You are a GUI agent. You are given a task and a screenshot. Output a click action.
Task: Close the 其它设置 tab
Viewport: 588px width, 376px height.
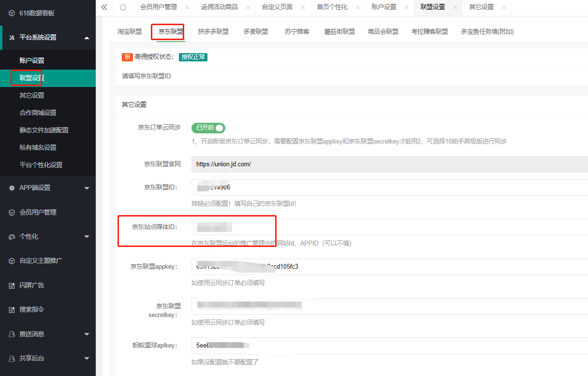pos(504,7)
